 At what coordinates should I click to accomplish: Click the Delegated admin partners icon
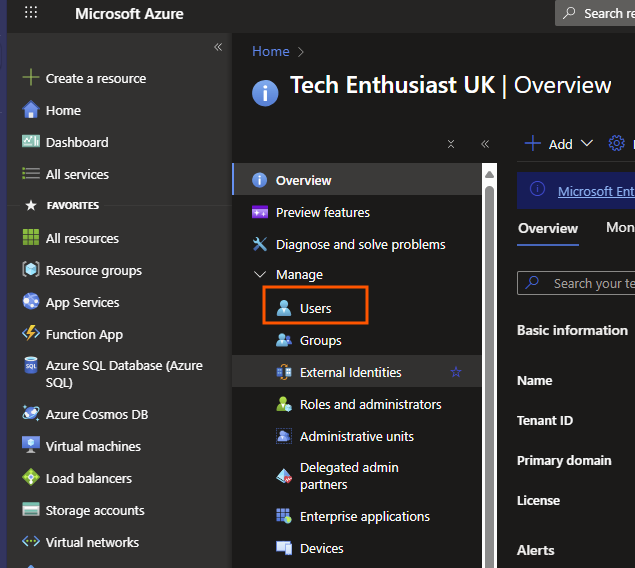click(284, 476)
